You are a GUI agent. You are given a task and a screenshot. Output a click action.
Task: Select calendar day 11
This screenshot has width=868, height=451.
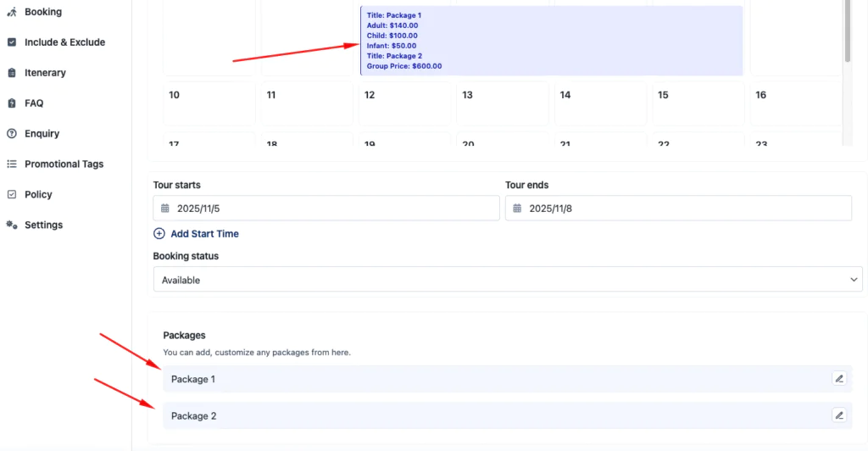[307, 103]
